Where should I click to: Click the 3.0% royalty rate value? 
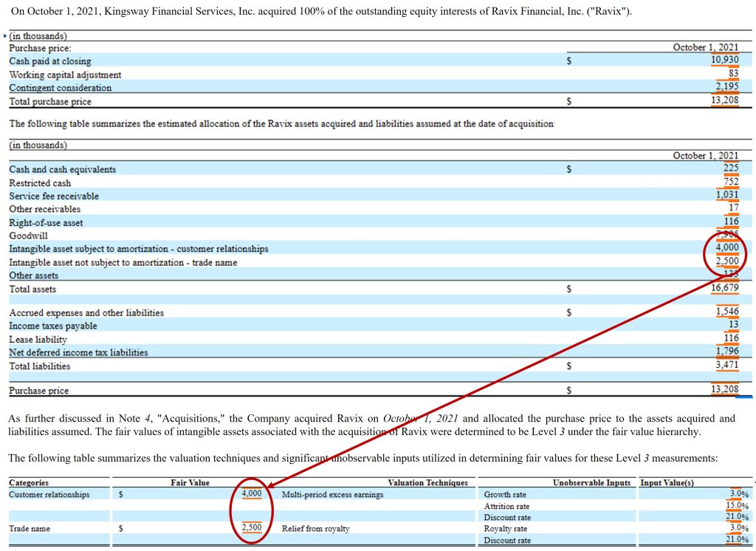(x=739, y=528)
